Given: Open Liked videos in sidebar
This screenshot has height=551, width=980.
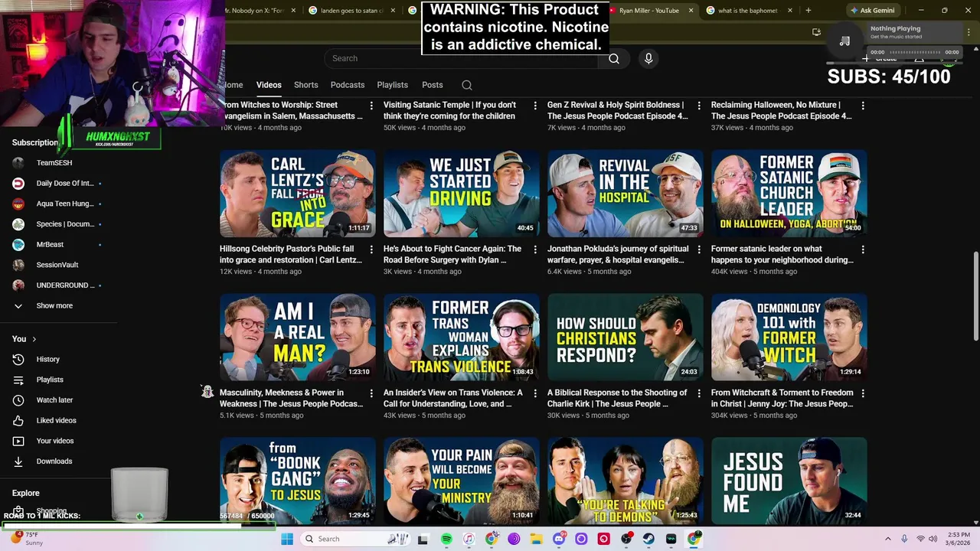Looking at the screenshot, I should click(56, 420).
